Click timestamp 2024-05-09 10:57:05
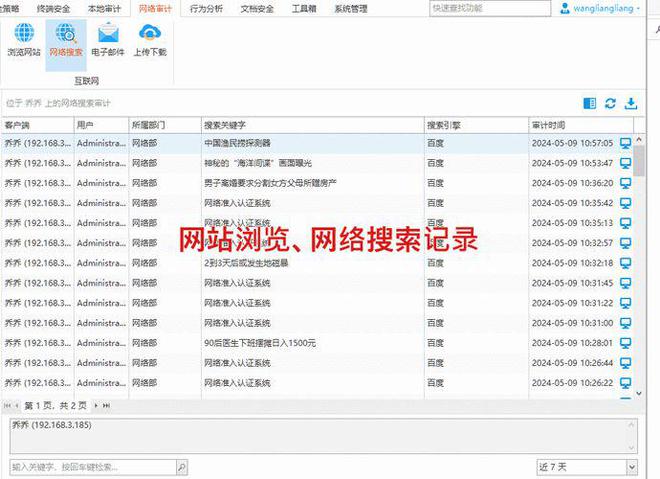This screenshot has width=660, height=479. point(572,144)
